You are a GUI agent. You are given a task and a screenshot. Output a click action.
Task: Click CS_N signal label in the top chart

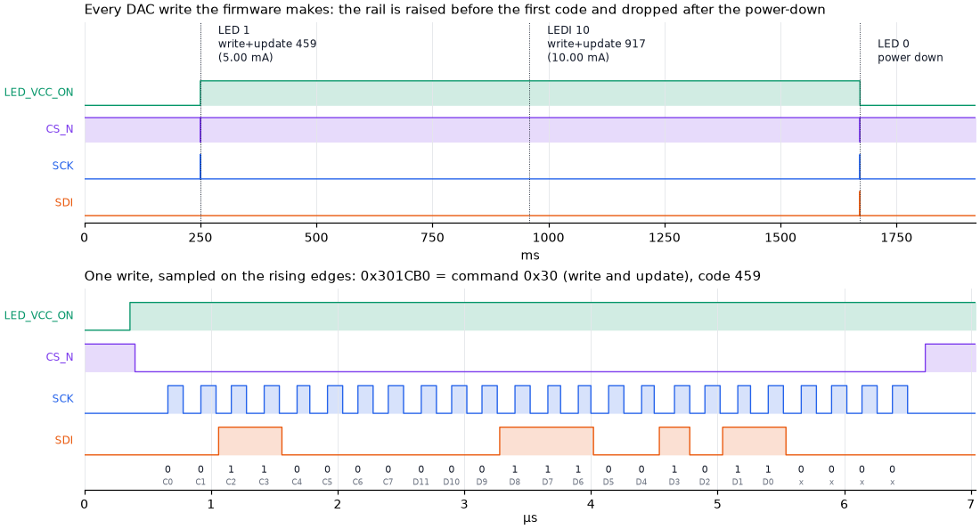[60, 129]
